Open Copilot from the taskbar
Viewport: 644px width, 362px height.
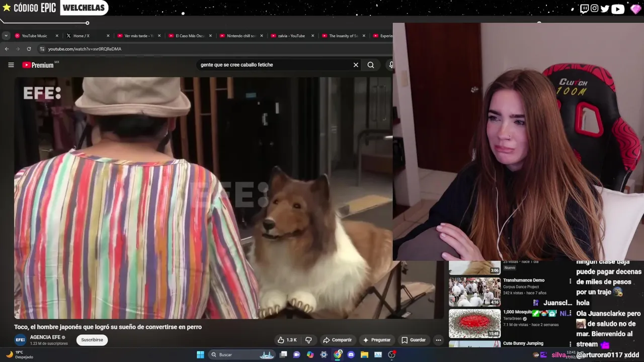[x=310, y=354]
